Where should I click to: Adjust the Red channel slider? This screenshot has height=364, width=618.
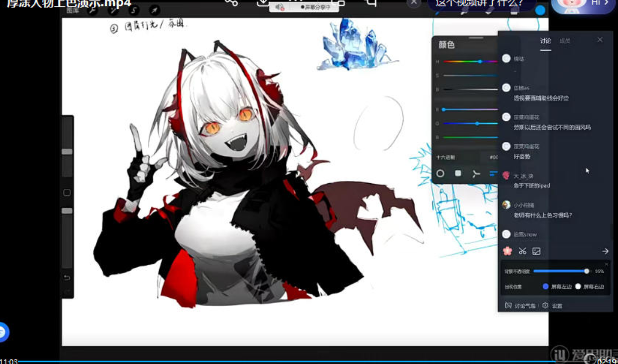click(471, 110)
